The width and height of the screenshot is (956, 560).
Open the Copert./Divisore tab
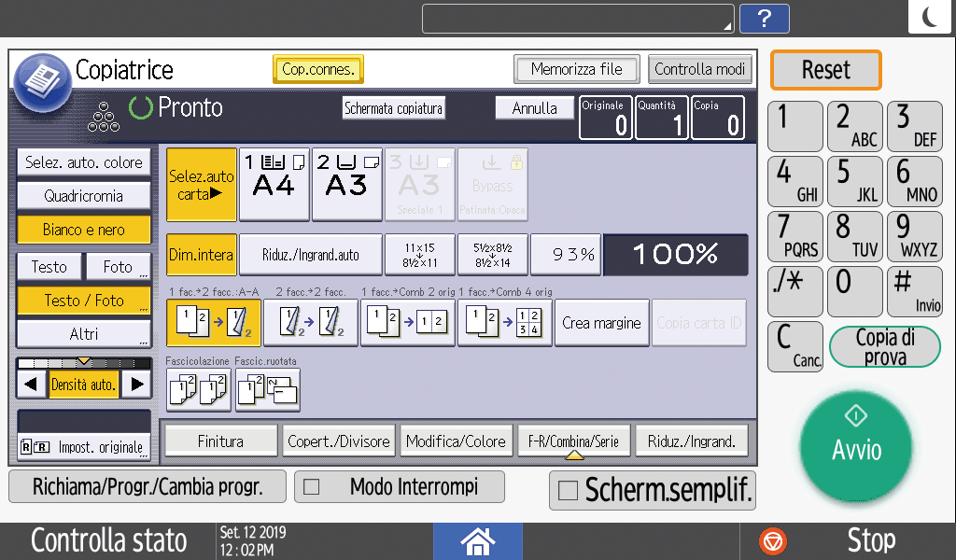[x=338, y=441]
